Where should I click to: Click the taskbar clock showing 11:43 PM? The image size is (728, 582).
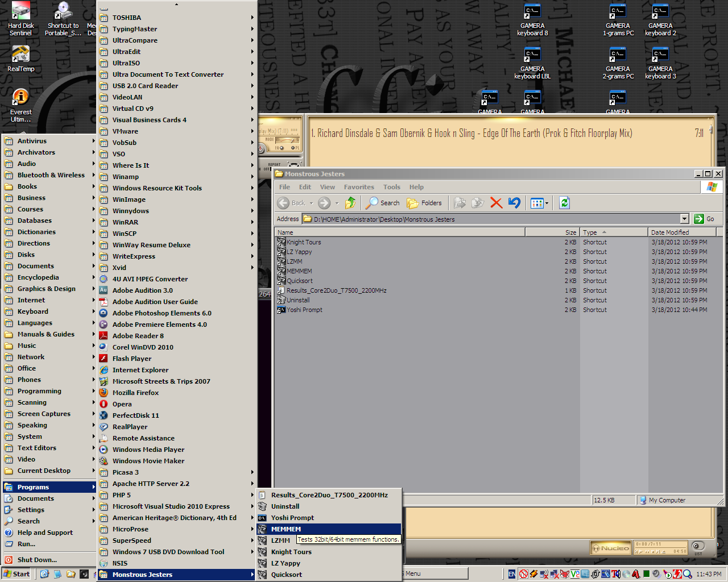709,574
